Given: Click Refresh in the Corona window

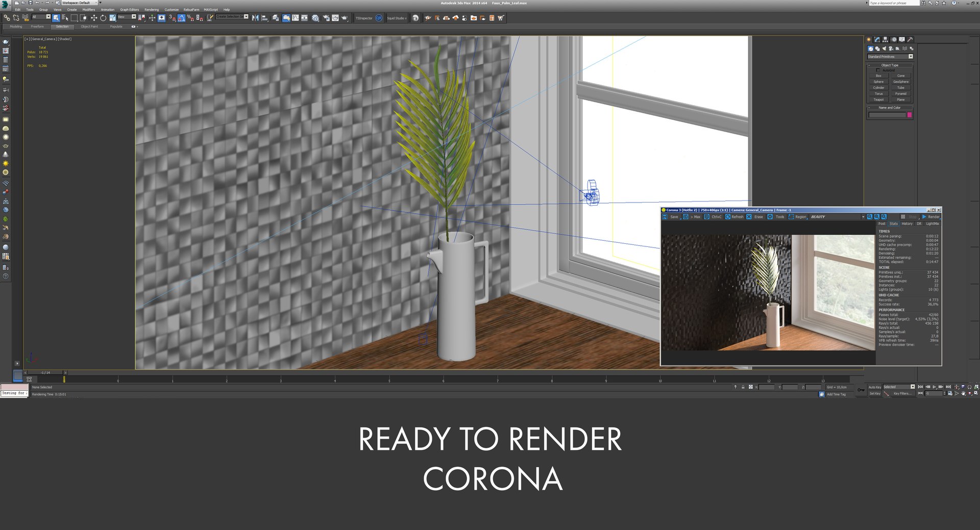Looking at the screenshot, I should point(734,217).
